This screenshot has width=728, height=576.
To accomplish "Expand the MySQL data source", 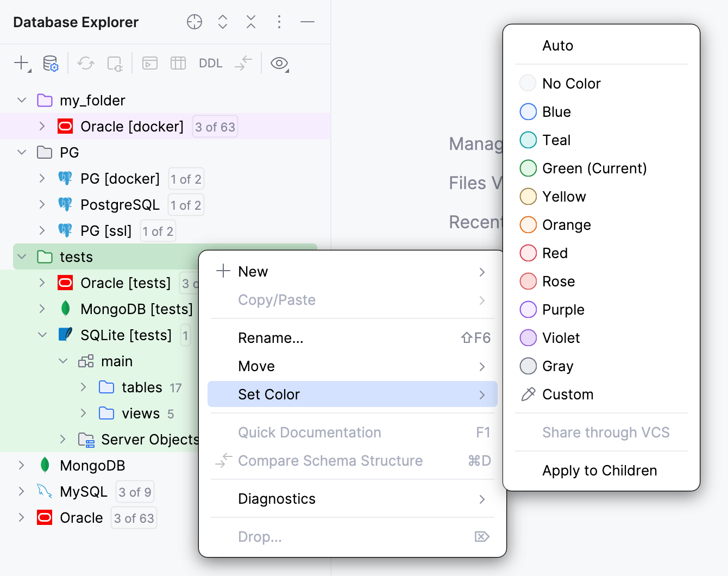I will (22, 491).
